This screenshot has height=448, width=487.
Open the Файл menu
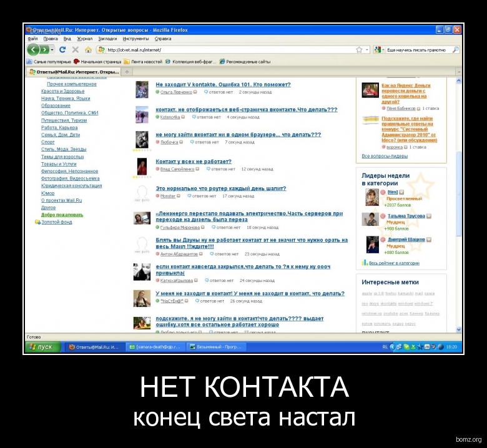[x=32, y=39]
